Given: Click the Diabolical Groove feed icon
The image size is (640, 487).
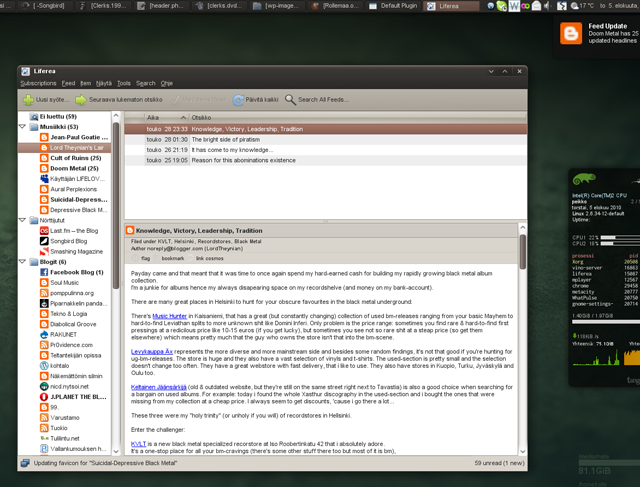Looking at the screenshot, I should click(x=44, y=324).
